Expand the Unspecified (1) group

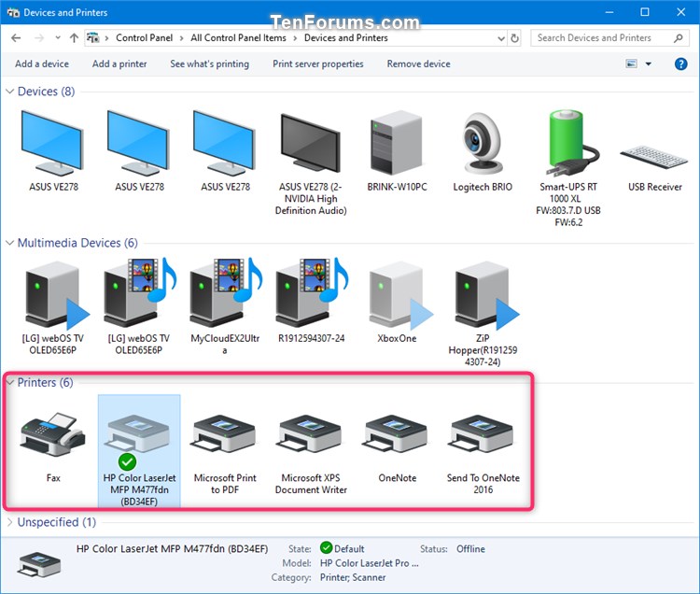coord(9,522)
